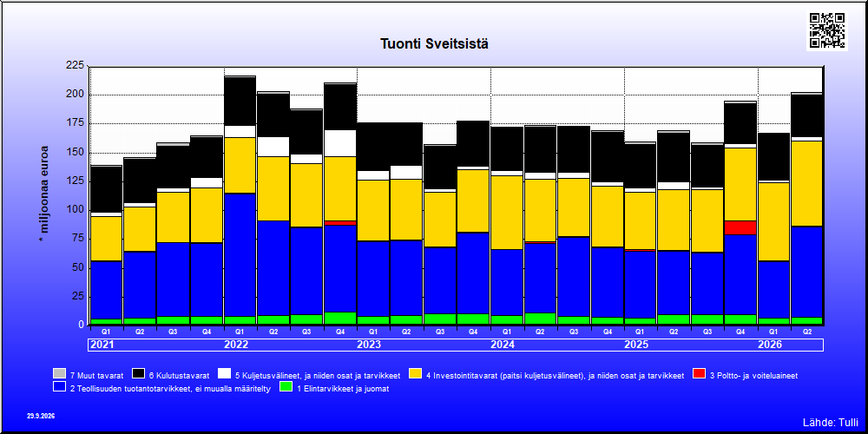
Task: Click the year label 2021
Action: pos(102,345)
